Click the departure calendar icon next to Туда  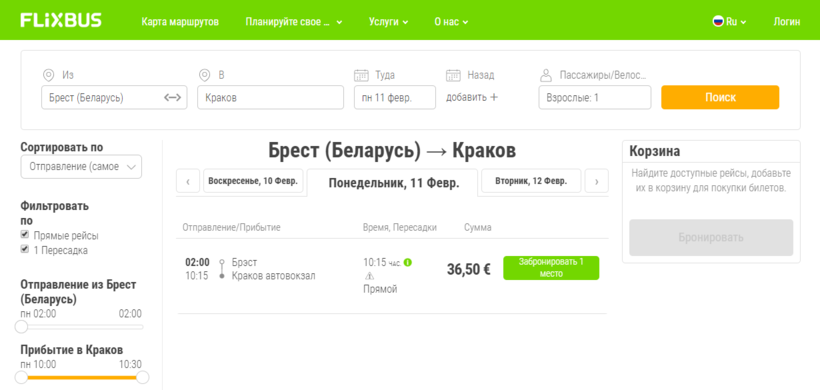coord(361,76)
